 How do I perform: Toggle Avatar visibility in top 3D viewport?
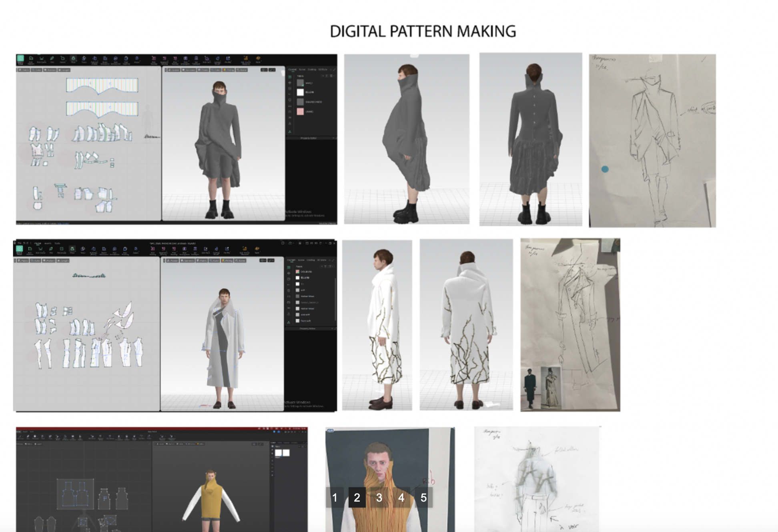(x=174, y=70)
